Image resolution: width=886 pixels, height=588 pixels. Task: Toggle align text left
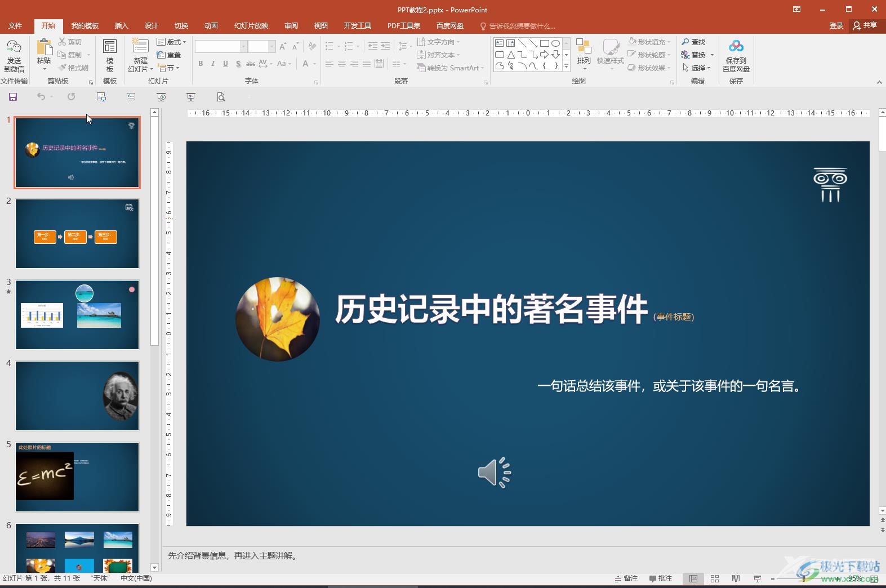pyautogui.click(x=330, y=64)
